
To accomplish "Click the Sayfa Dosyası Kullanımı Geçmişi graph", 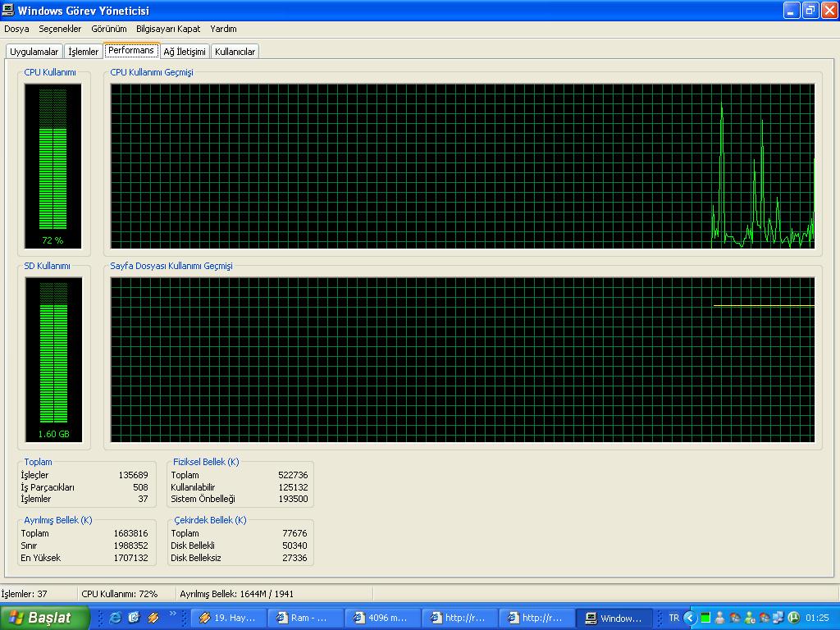I will (x=463, y=359).
